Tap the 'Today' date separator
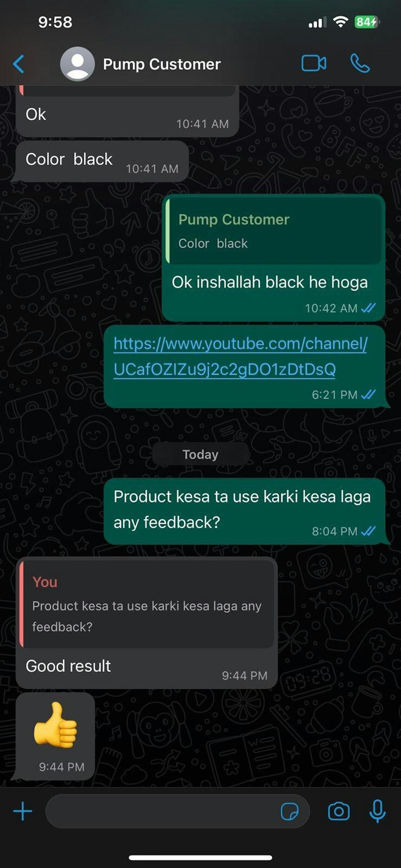 pyautogui.click(x=200, y=454)
